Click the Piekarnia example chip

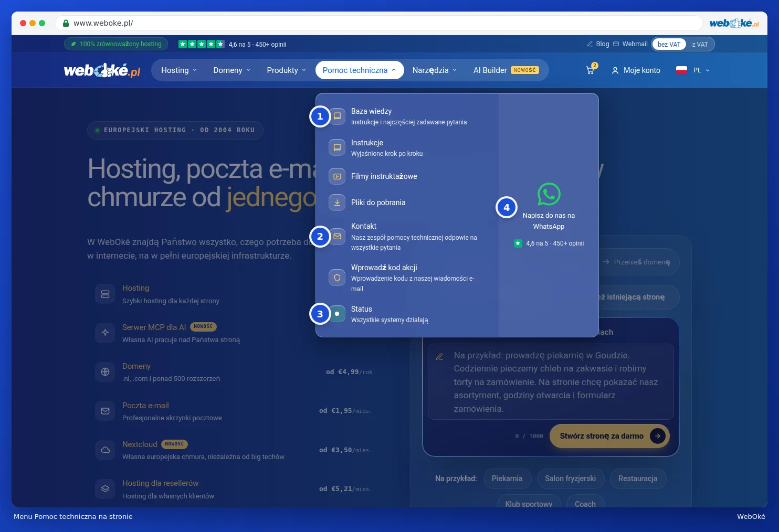[507, 478]
